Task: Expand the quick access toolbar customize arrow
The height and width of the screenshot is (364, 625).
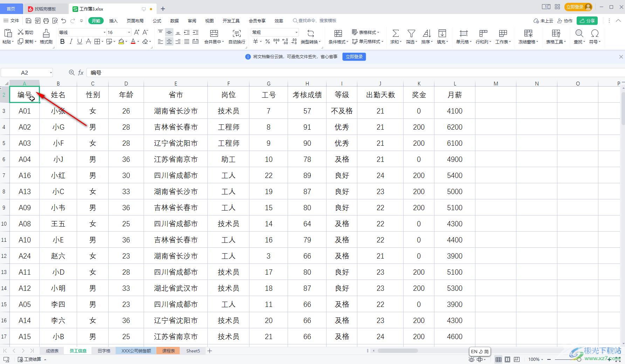Action: [81, 21]
